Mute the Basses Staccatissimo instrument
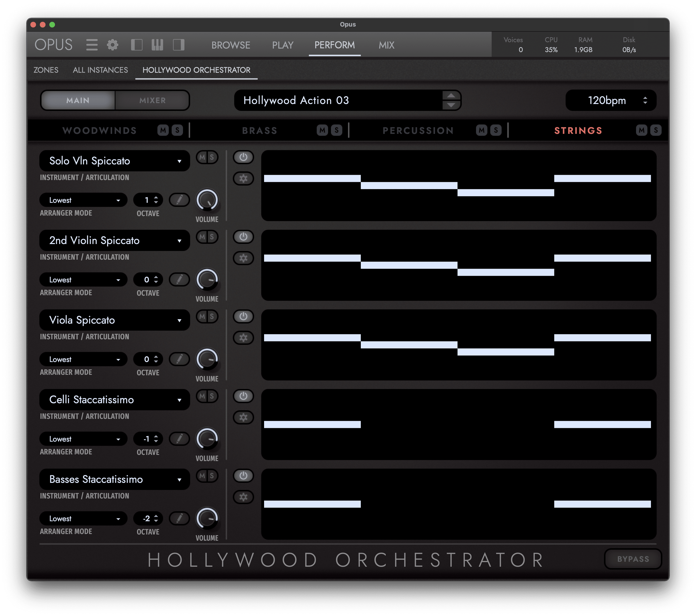This screenshot has width=696, height=616. [x=202, y=476]
